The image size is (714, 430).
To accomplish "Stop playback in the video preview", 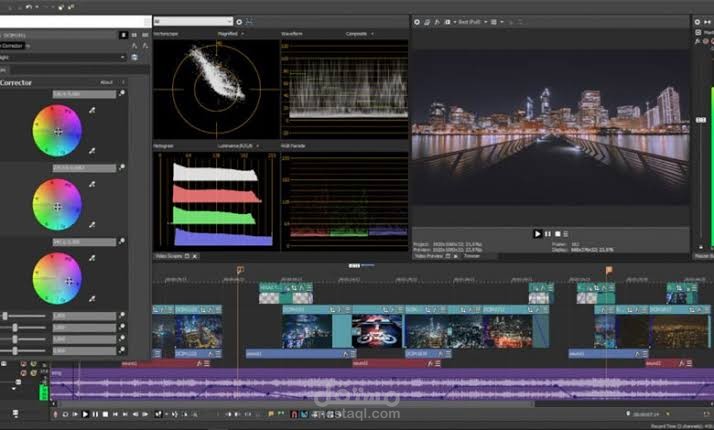I will 557,234.
